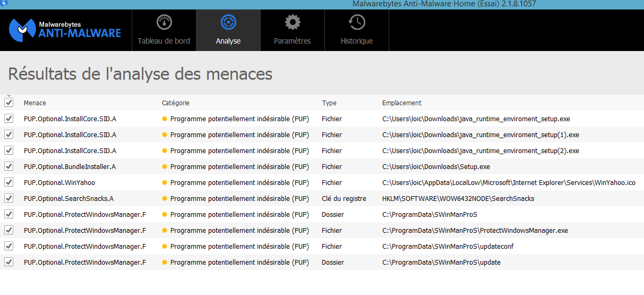Uncheck the PUP.Optional.WinYahoo checkbox
This screenshot has height=295, width=644.
[x=9, y=182]
